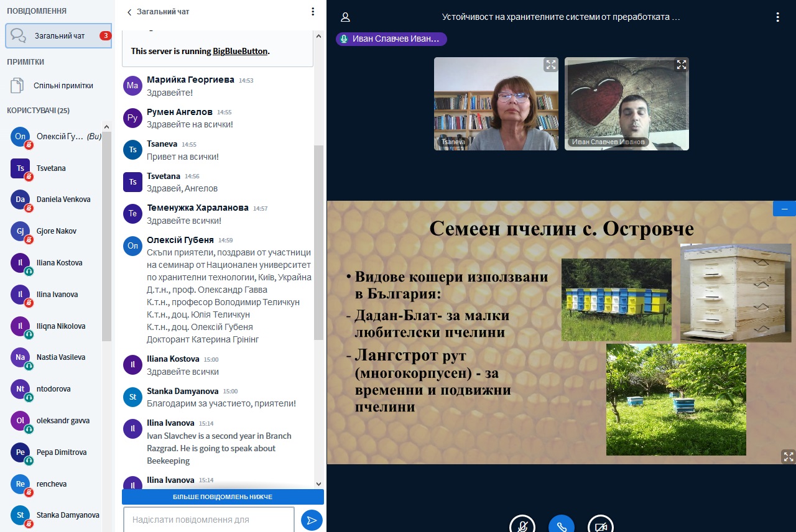Click the blue leave audio phone button
The image size is (796, 532).
561,525
